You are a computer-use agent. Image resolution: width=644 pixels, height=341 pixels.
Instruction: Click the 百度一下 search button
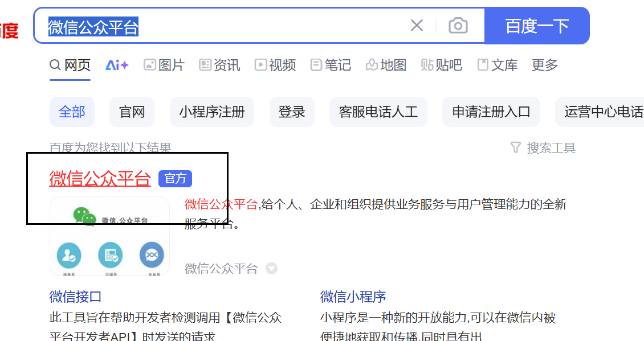pos(537,26)
